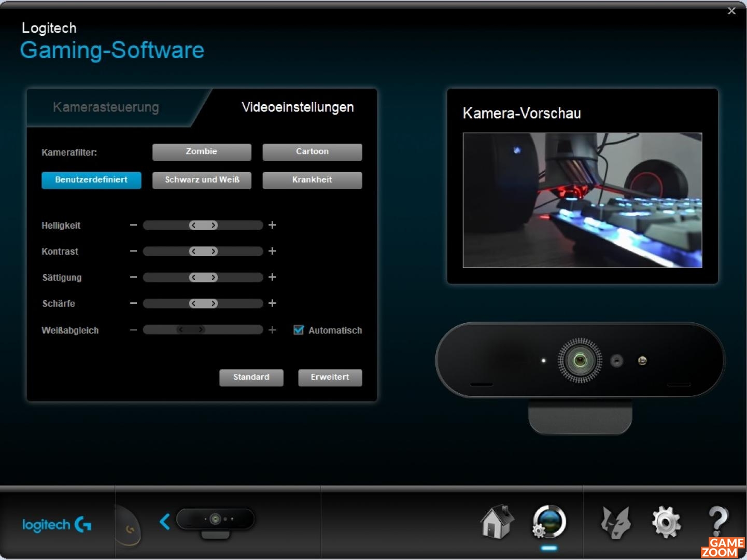
Task: Decrease Kontrast with the minus button
Action: 133,251
